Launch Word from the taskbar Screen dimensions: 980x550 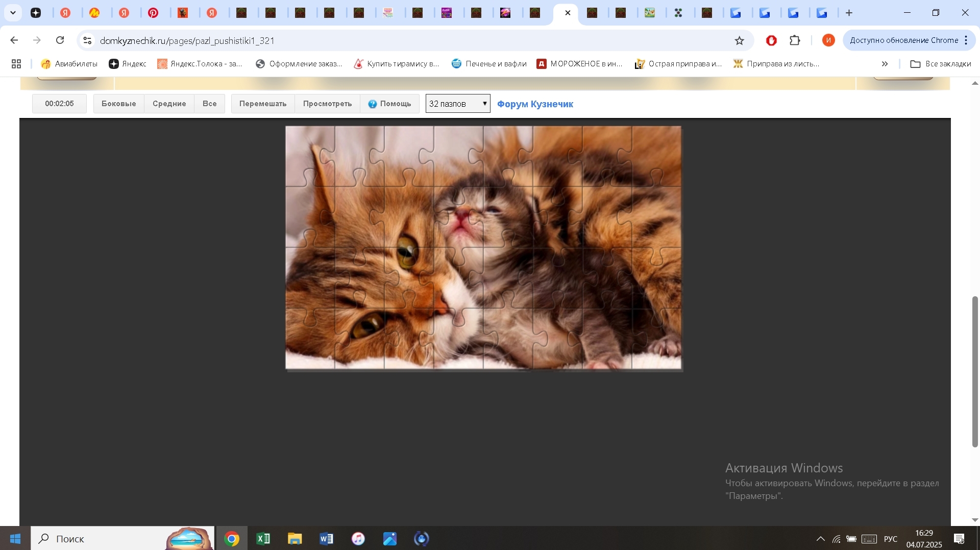tap(327, 539)
